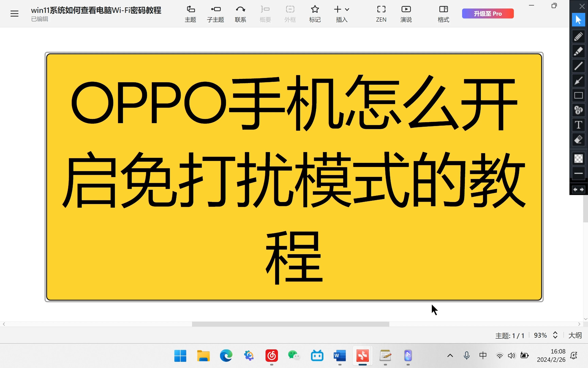
Task: Select the text T annotation tool
Action: (x=578, y=125)
